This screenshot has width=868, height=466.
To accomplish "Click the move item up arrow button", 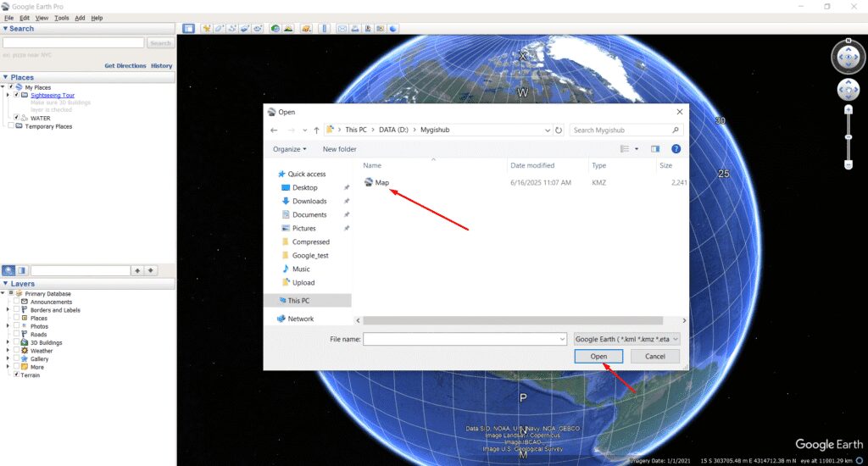I will click(x=137, y=270).
